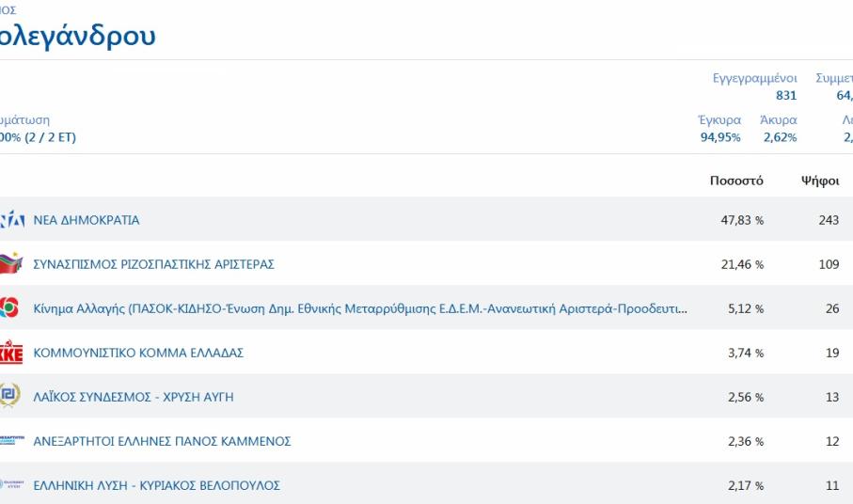Click the Ελληνική Λύση party logo
853x504 pixels.
coord(10,485)
